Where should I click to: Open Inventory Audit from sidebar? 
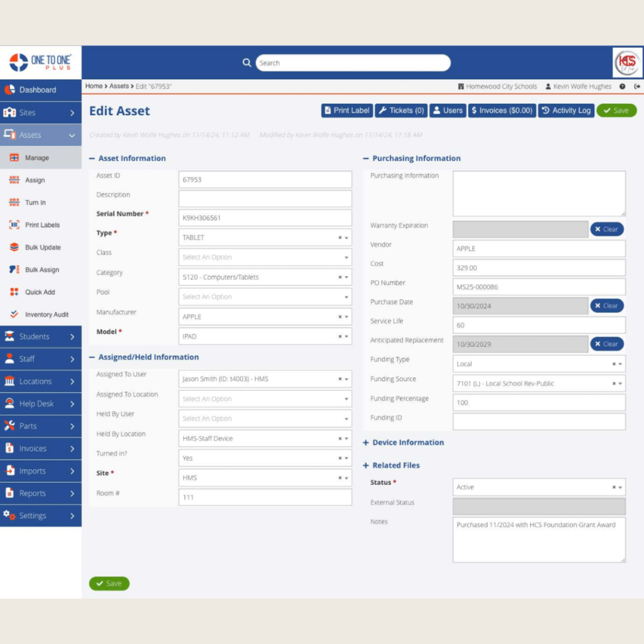pos(46,314)
